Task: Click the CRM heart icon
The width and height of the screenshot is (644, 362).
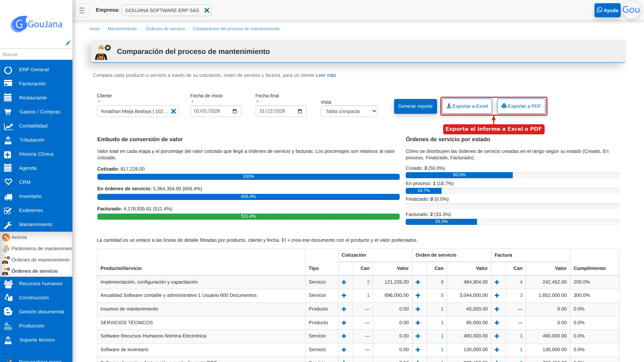Action: point(8,182)
